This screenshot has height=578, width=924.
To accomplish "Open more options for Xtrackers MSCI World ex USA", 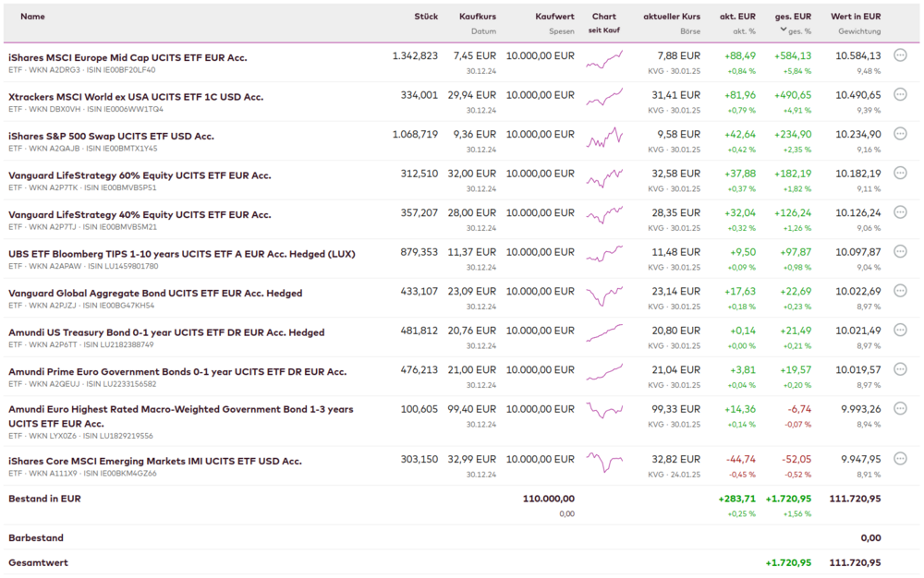I will 900,94.
